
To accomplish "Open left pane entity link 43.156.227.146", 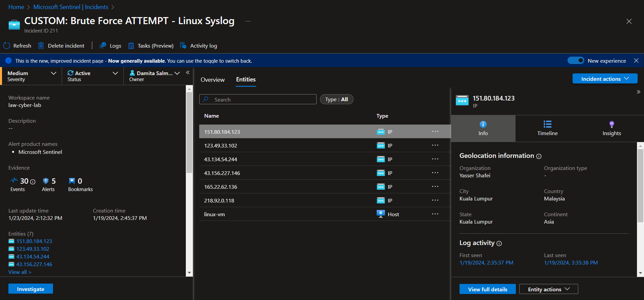I will 34,264.
